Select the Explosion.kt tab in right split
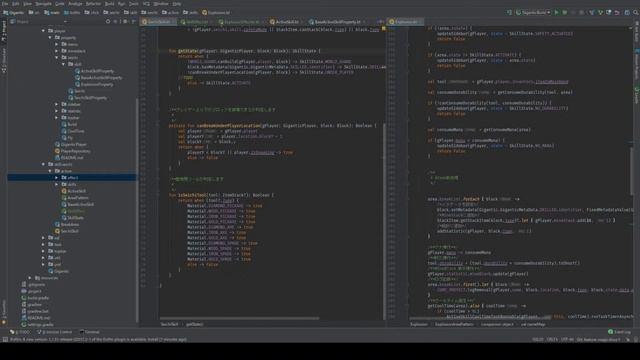The height and width of the screenshot is (360, 640). click(405, 22)
